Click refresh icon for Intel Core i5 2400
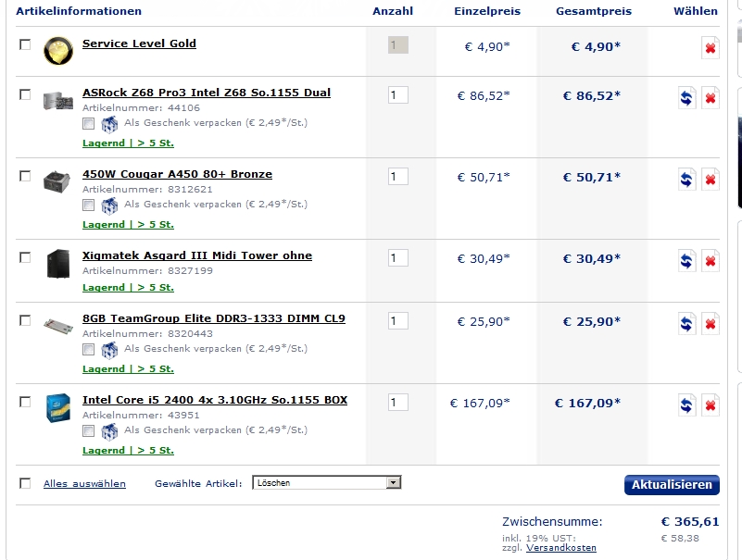Viewport: 742px width, 560px height. click(x=686, y=404)
